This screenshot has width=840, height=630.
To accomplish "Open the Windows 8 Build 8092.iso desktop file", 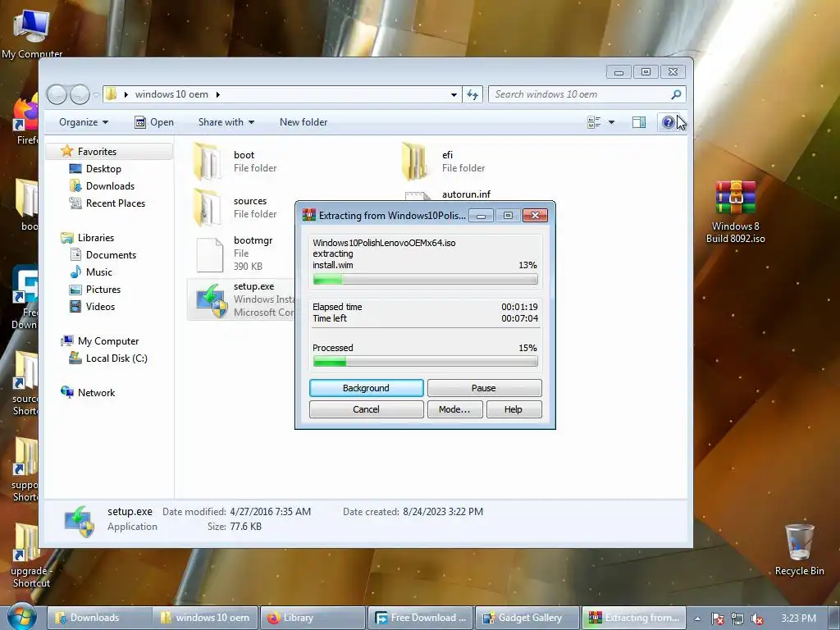I will 735,212.
